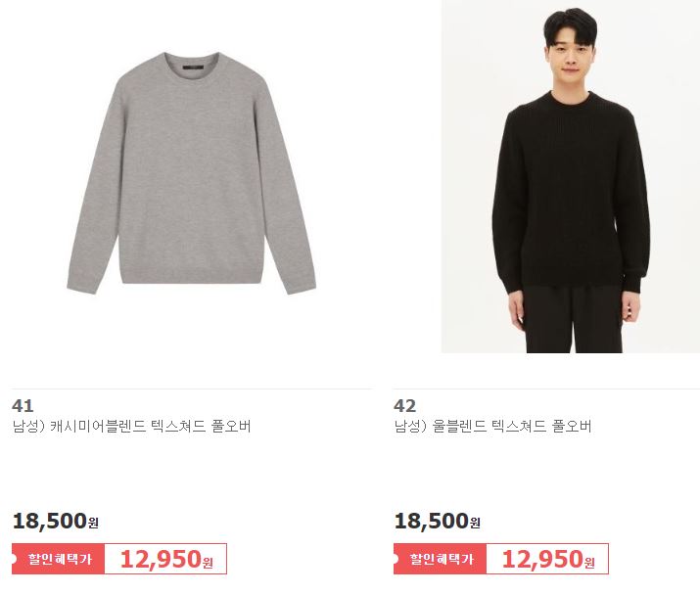700x594 pixels.
Task: Click the ribbed hem of the gray pullover
Action: tap(191, 277)
